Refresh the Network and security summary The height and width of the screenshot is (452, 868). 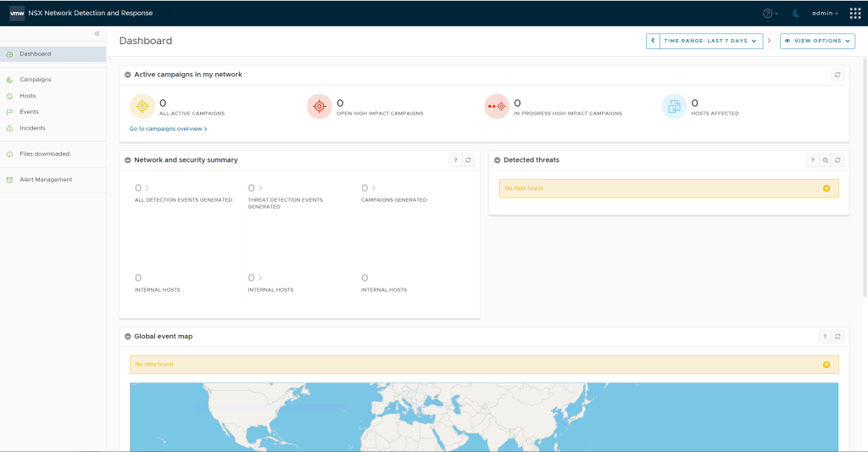(x=468, y=160)
